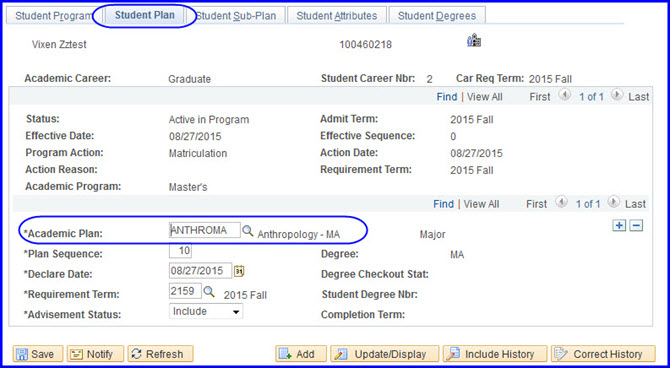Click the Requirement Term code field
This screenshot has height=368, width=670.
pyautogui.click(x=185, y=291)
